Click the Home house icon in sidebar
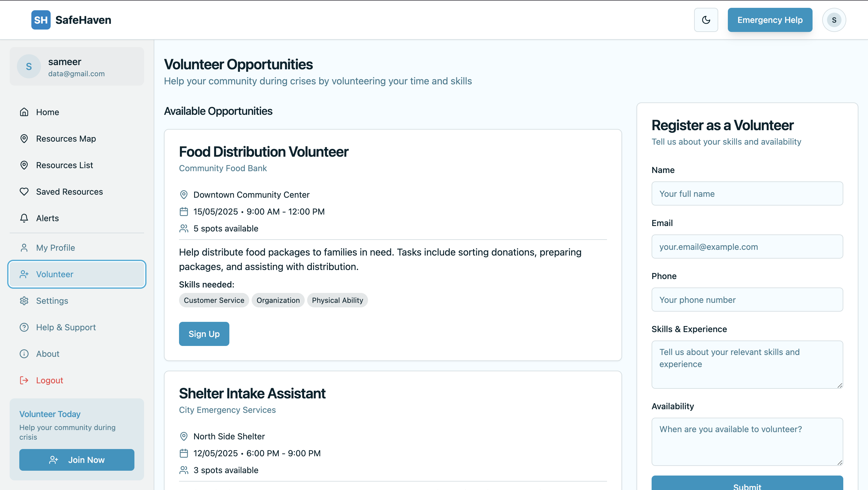The height and width of the screenshot is (490, 868). [24, 112]
